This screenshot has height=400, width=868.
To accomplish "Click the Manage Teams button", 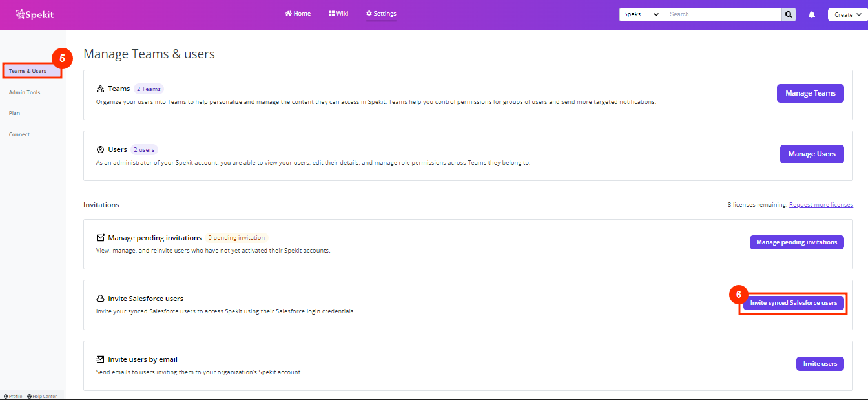I will click(x=811, y=93).
